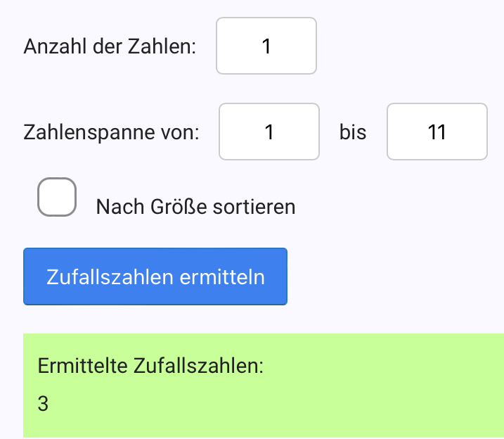Click the "Nach Größe sortieren" label text
Viewport: 504px width, 439px height.
pyautogui.click(x=195, y=207)
